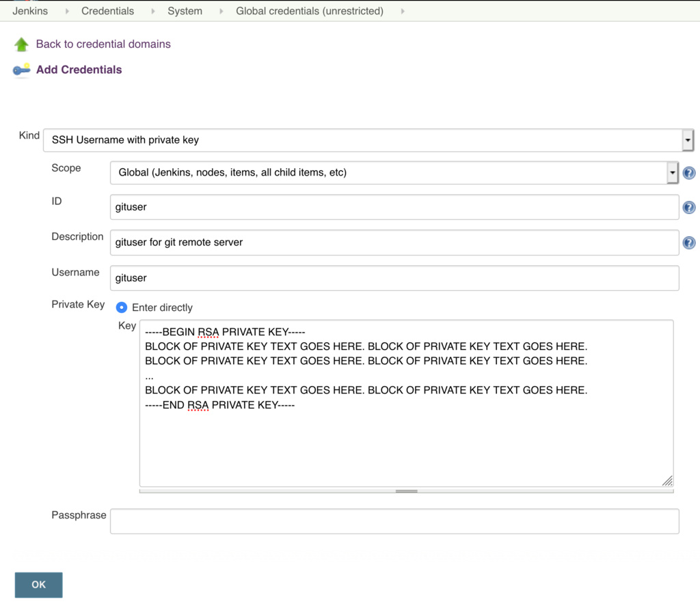The width and height of the screenshot is (700, 606).
Task: Navigate to Jenkins via the breadcrumb
Action: [30, 11]
